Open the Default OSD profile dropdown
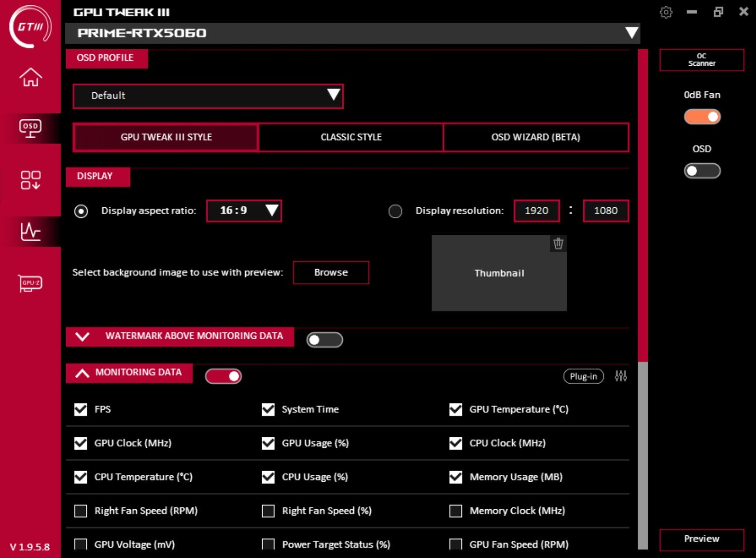Viewport: 756px width, 558px height. 208,96
